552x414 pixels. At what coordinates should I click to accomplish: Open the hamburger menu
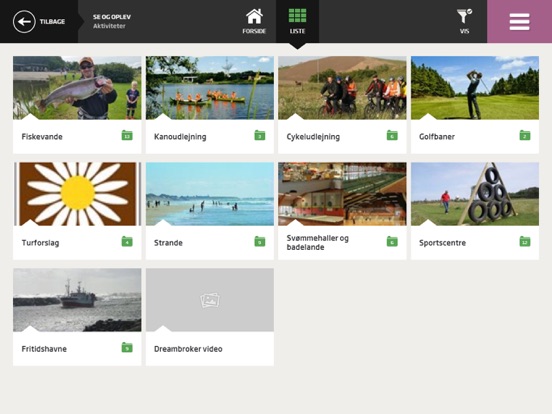[520, 21]
